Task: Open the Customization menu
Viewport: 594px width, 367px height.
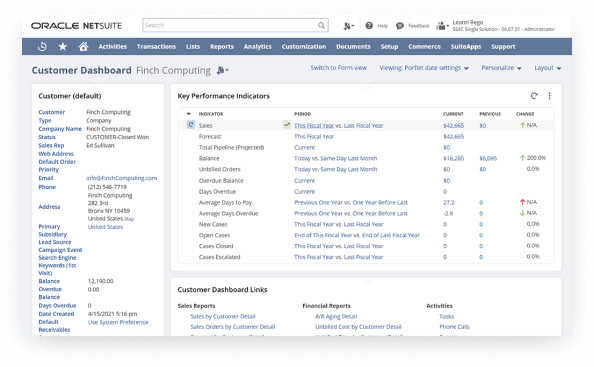Action: pos(304,47)
